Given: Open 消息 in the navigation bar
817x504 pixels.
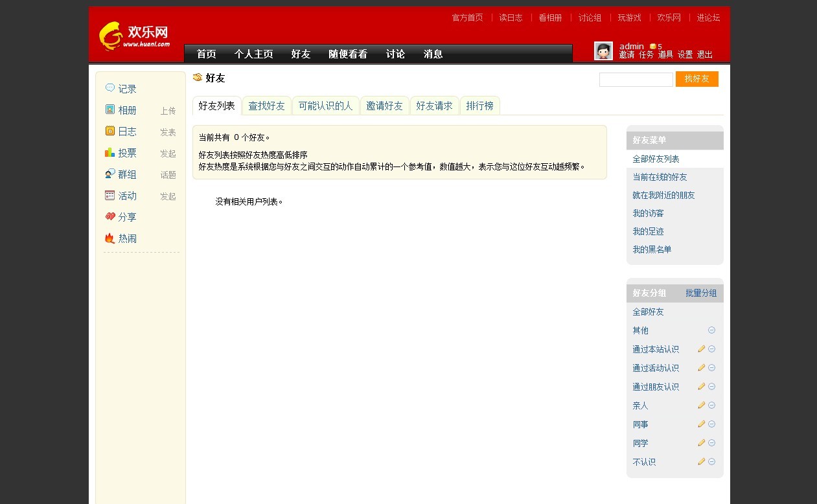Looking at the screenshot, I should click(433, 54).
